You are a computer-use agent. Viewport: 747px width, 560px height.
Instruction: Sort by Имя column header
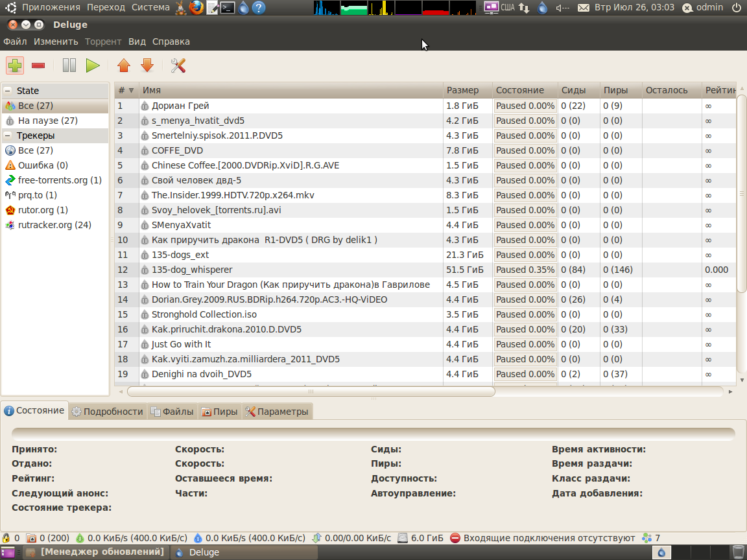[x=291, y=90]
